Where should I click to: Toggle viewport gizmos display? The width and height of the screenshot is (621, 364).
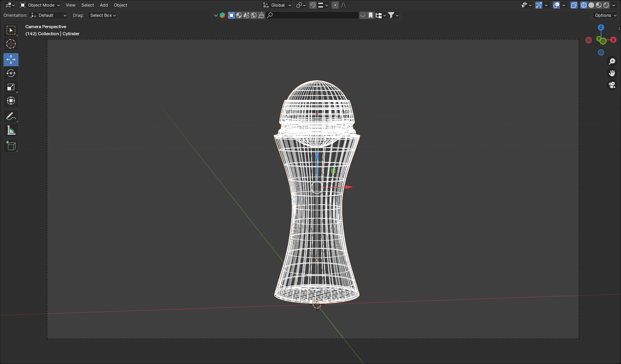click(x=539, y=5)
